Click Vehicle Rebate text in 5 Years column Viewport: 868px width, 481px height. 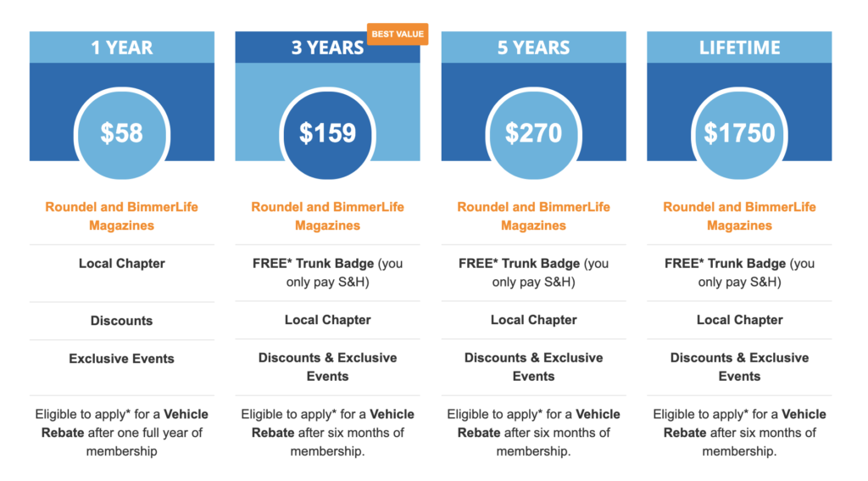pos(534,433)
